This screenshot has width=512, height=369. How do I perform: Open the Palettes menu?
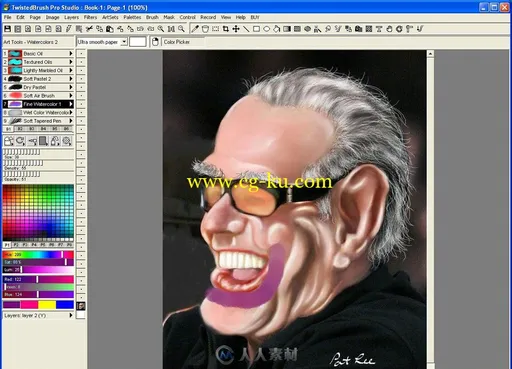click(132, 17)
